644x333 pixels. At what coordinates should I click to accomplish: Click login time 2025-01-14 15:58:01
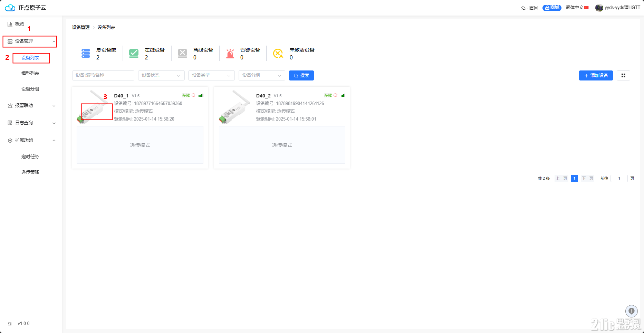click(296, 119)
